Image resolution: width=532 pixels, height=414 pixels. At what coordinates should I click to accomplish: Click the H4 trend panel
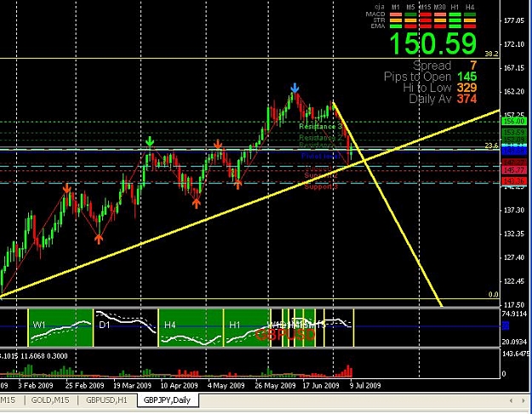(191, 328)
